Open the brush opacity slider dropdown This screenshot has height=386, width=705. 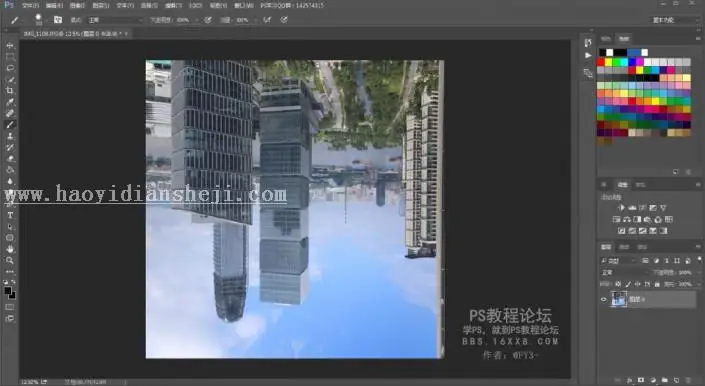[197, 20]
